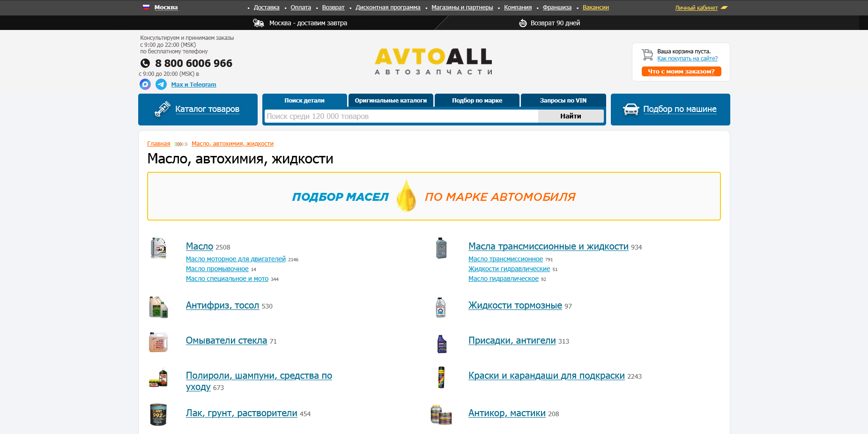Open Антифриз, тосол category link
The width and height of the screenshot is (868, 434).
[223, 305]
